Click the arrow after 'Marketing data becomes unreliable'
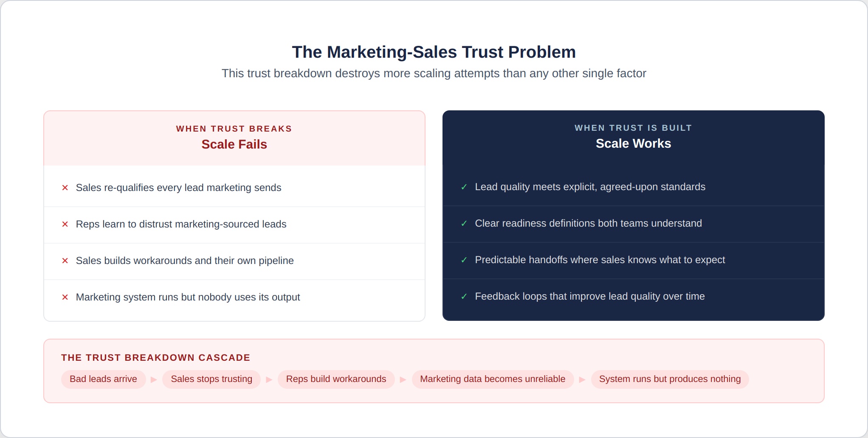 [x=582, y=379]
